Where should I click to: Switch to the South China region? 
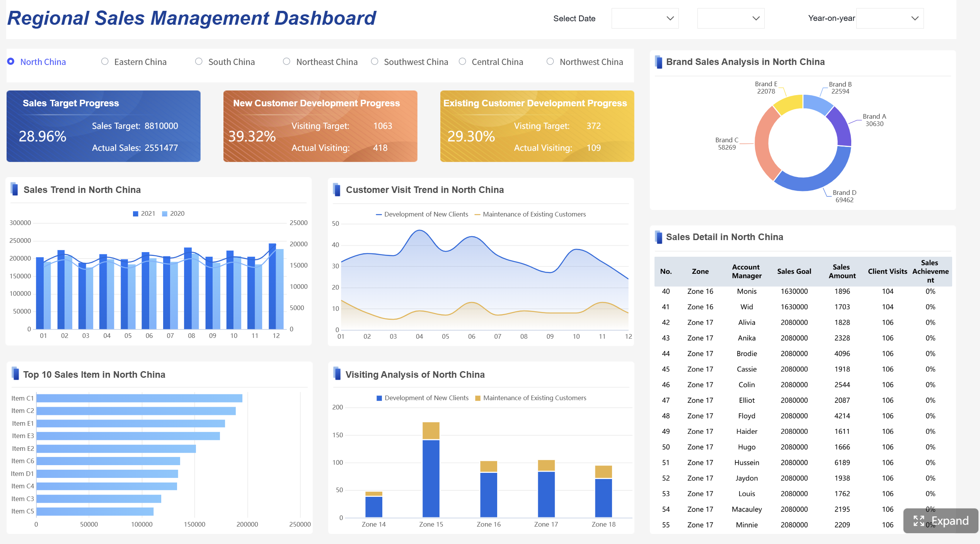click(x=198, y=61)
